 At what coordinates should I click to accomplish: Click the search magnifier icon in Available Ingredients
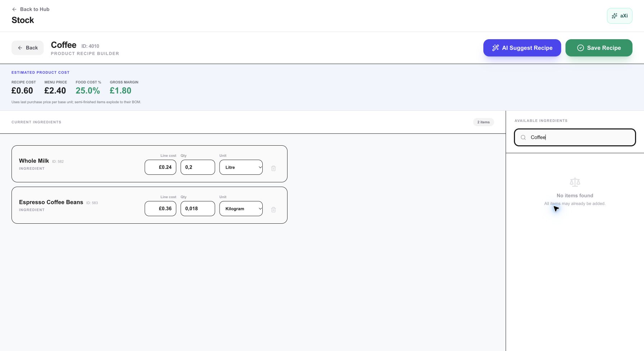[x=523, y=137]
